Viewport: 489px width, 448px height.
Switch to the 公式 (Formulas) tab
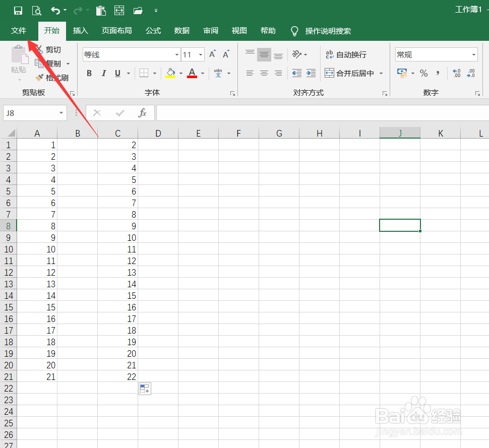click(153, 31)
